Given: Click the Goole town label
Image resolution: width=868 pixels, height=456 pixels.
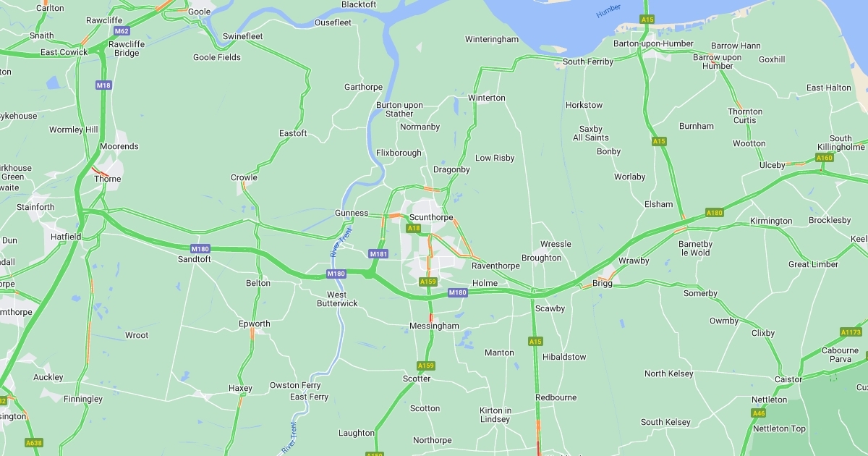Looking at the screenshot, I should pyautogui.click(x=199, y=12).
